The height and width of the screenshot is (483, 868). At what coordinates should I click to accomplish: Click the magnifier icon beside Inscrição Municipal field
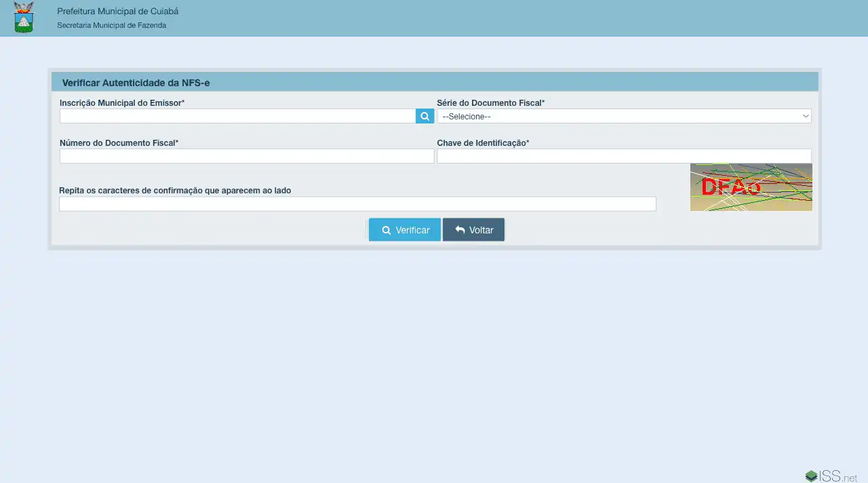[425, 117]
